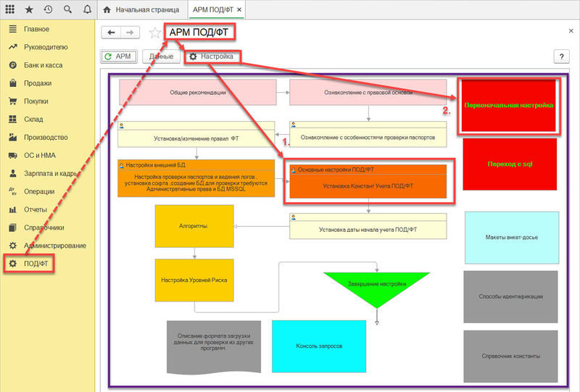Open the history clock icon

(x=48, y=10)
